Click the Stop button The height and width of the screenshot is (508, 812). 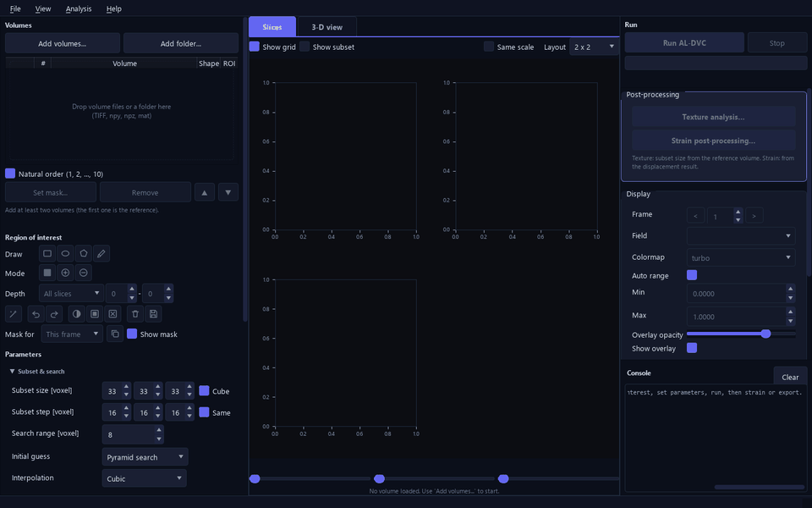click(776, 43)
